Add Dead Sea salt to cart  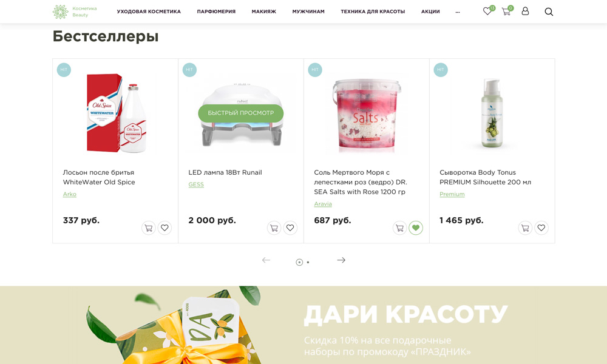(399, 228)
